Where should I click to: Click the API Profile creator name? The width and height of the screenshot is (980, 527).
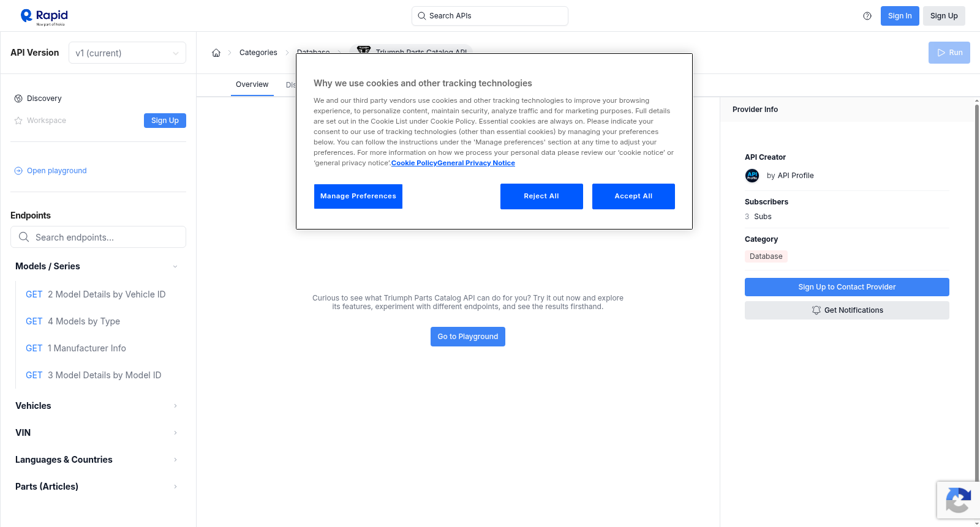(796, 176)
